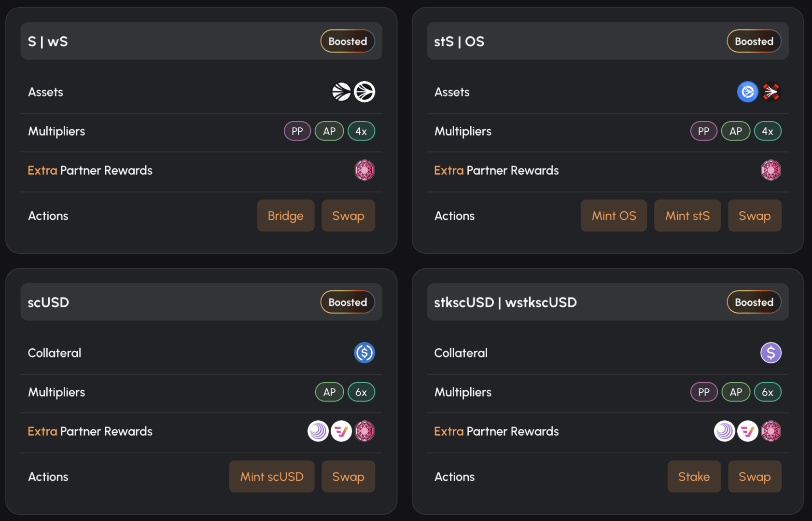Click the blue stS asset icon

pyautogui.click(x=747, y=92)
